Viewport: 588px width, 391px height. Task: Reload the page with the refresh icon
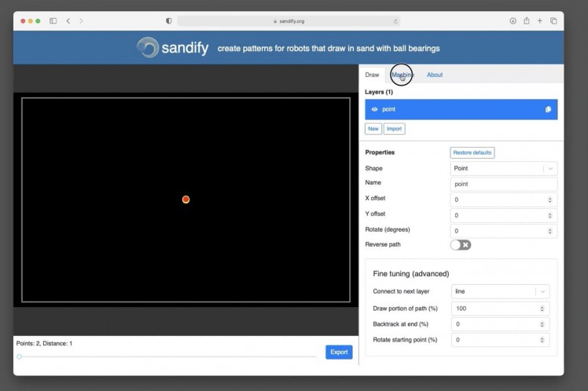pos(395,21)
